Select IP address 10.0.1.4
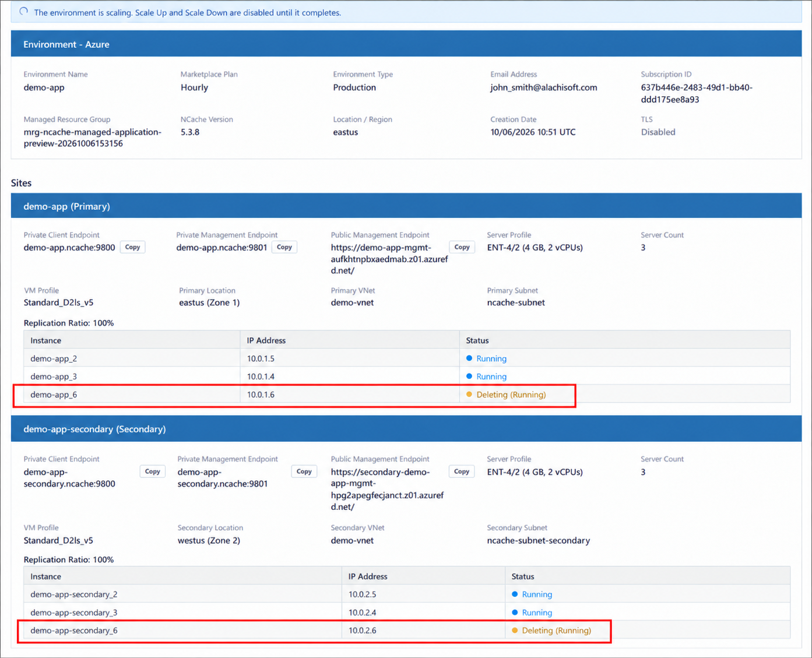Image resolution: width=812 pixels, height=658 pixels. [x=261, y=376]
